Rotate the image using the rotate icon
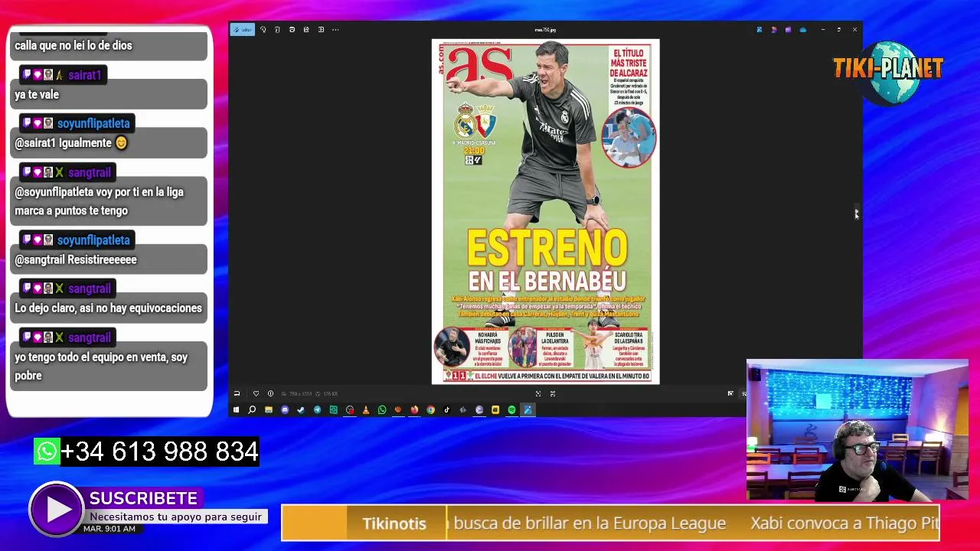 (263, 30)
